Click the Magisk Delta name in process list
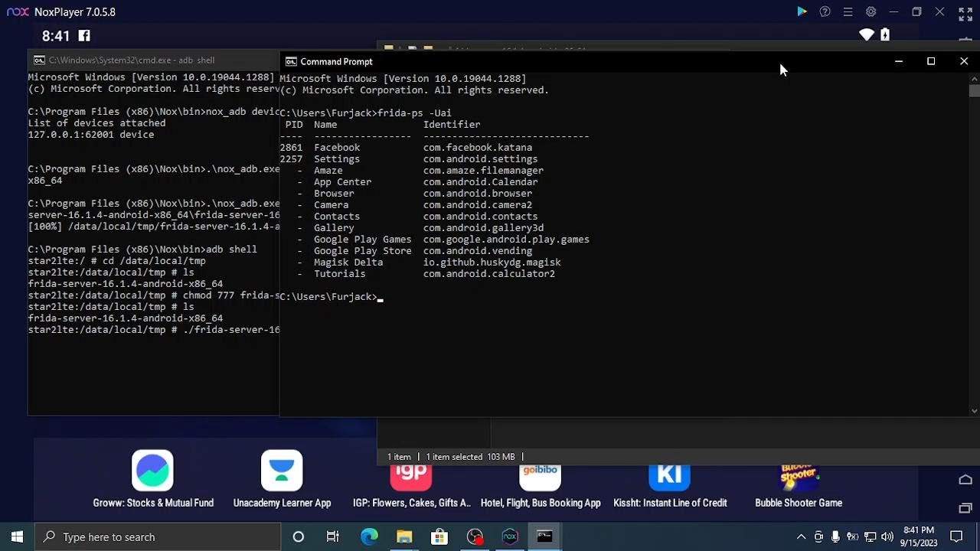This screenshot has width=980, height=551. [348, 262]
